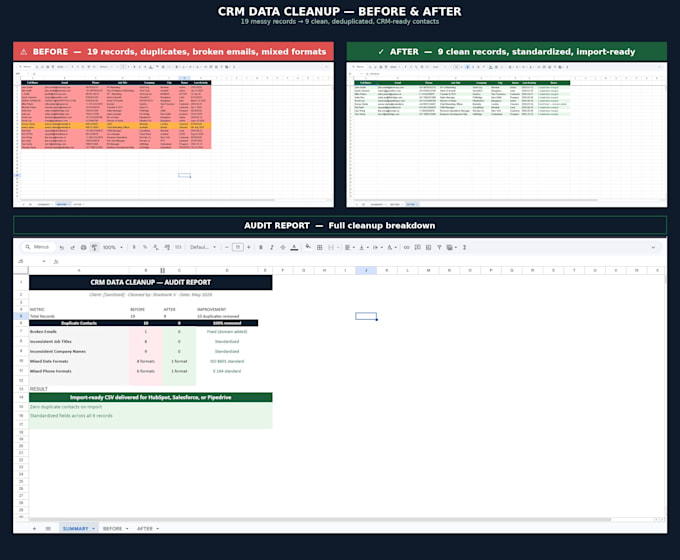The width and height of the screenshot is (680, 560).
Task: Undo the last action in the audit report sheet
Action: (x=62, y=247)
